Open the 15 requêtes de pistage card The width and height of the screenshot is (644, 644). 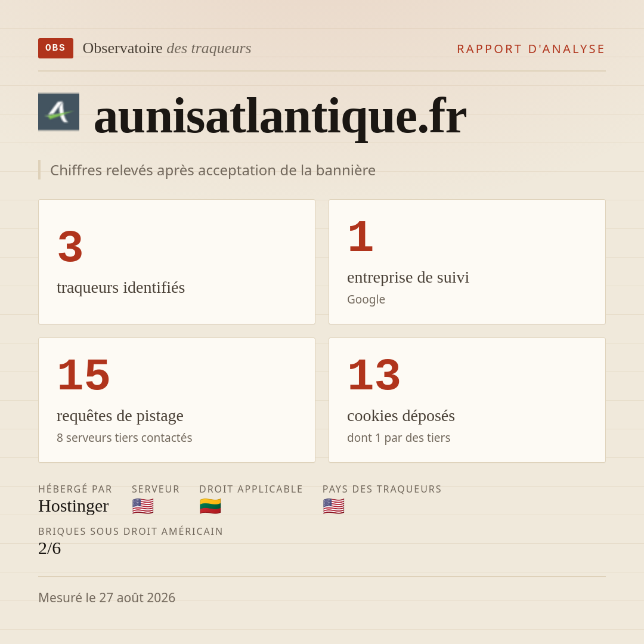[177, 400]
